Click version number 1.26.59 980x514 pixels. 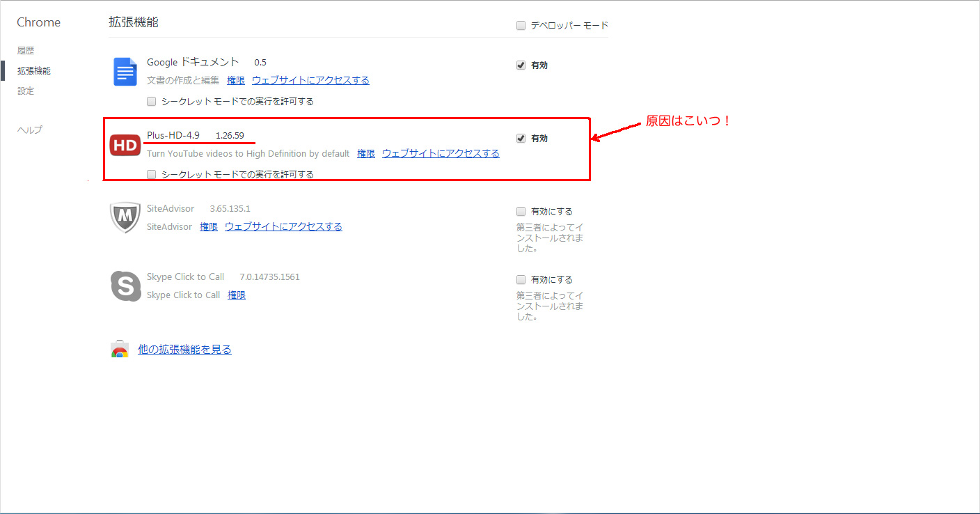[x=230, y=135]
